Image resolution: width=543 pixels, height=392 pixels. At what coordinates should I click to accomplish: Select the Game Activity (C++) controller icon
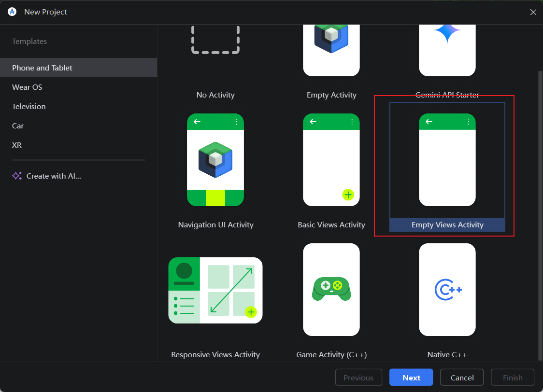click(x=331, y=289)
